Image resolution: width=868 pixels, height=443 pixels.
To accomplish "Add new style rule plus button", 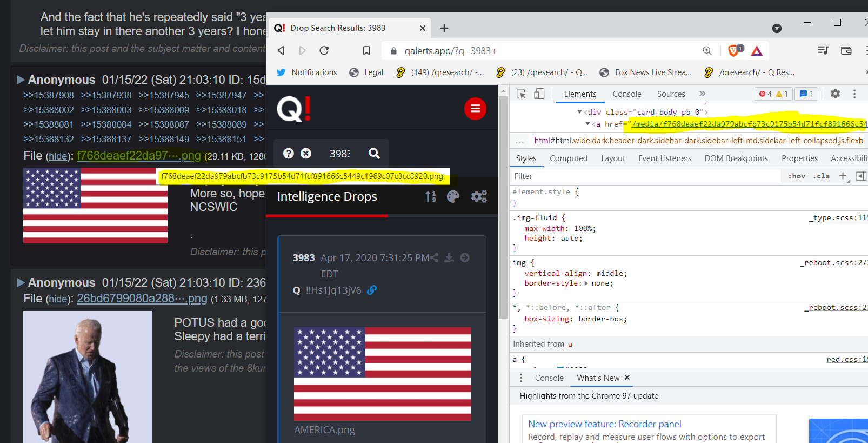I will 843,176.
